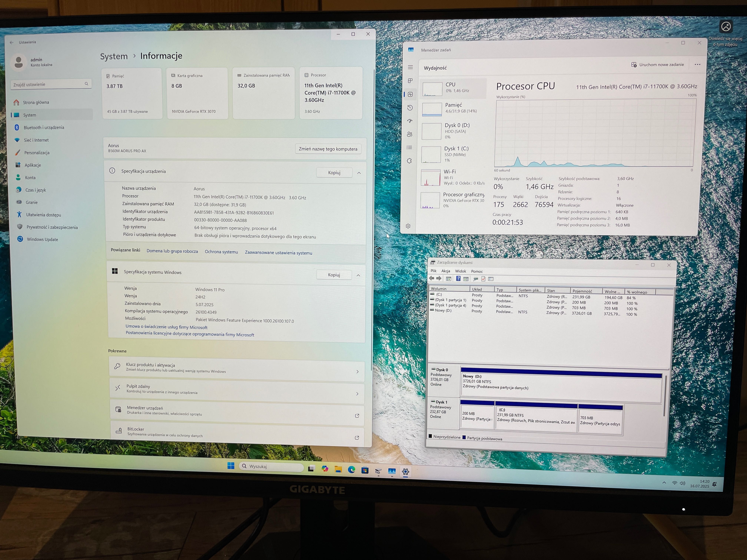Viewport: 747px width, 560px height.
Task: Collapse Specyfikacja urządzenia section chevron
Action: pos(359,173)
